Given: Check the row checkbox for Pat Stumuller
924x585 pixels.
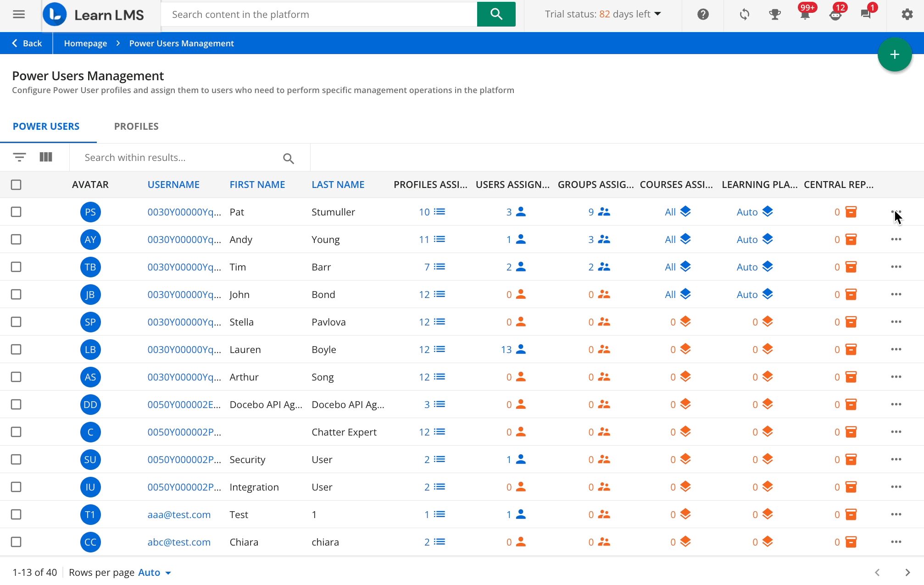Looking at the screenshot, I should pos(16,212).
